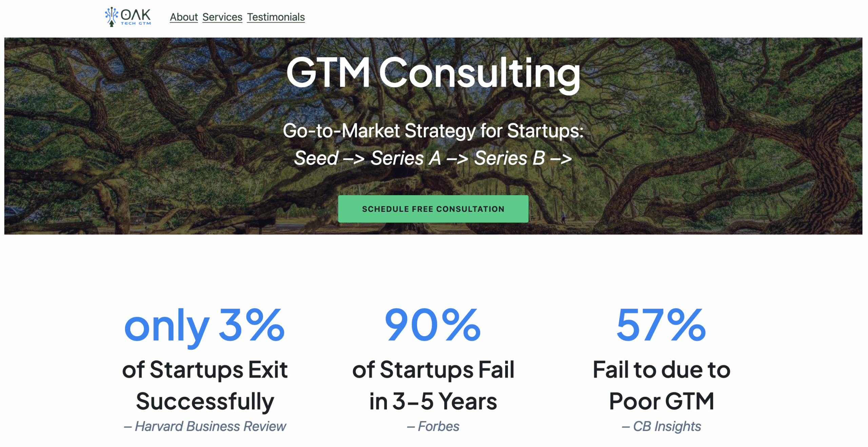Click the OAK Tech GTM wordmark
The height and width of the screenshot is (447, 868).
click(136, 17)
